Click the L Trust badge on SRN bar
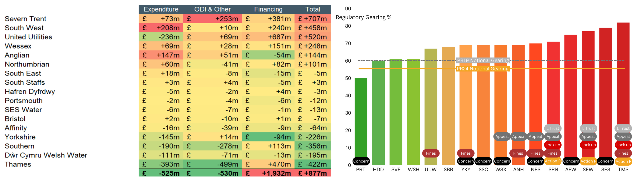Image resolution: width=644 pixels, height=179 pixels. (553, 128)
